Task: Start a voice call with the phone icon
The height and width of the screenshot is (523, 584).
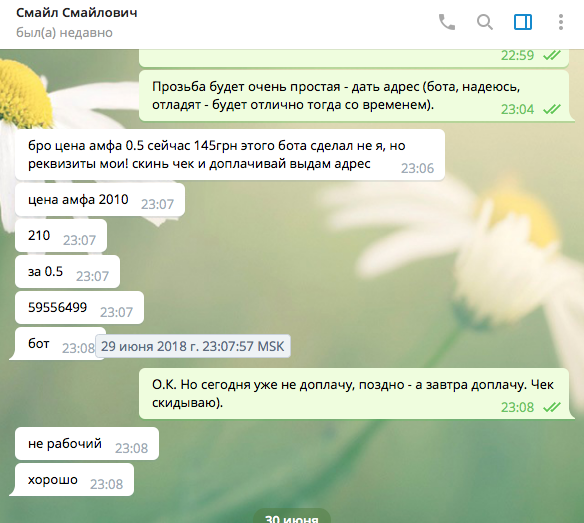Action: click(447, 22)
